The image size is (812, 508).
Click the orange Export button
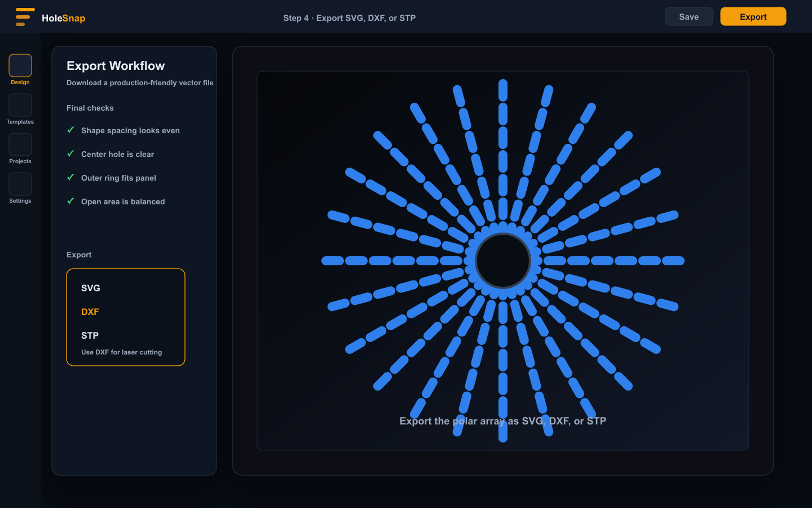click(753, 17)
